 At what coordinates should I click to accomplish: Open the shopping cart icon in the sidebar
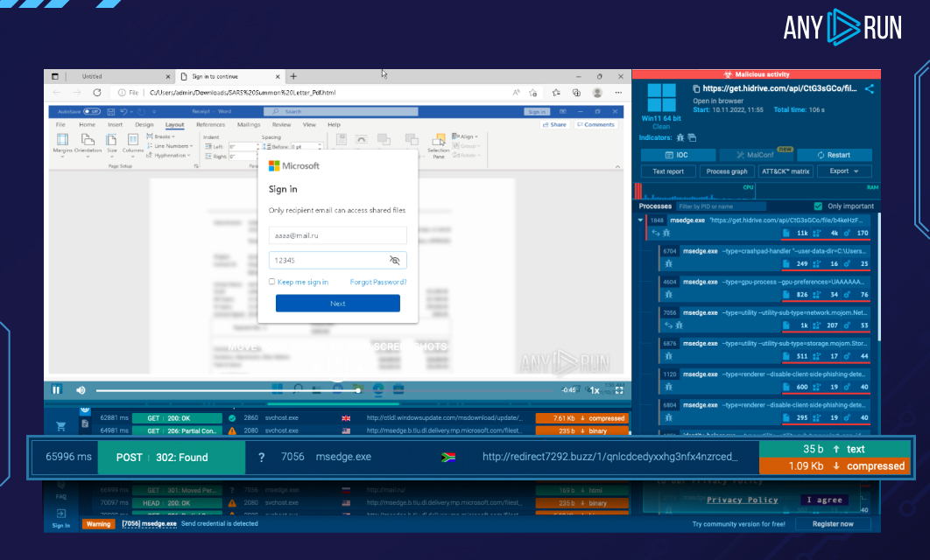point(60,426)
